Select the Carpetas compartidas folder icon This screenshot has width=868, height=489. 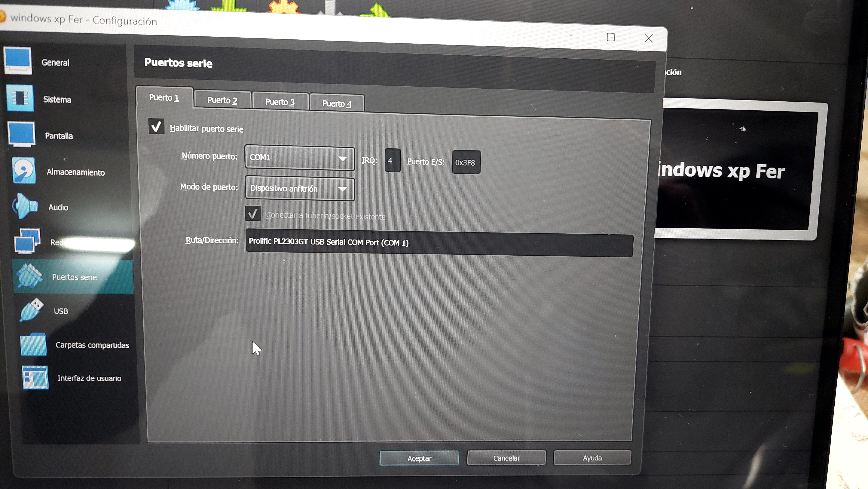click(x=33, y=344)
